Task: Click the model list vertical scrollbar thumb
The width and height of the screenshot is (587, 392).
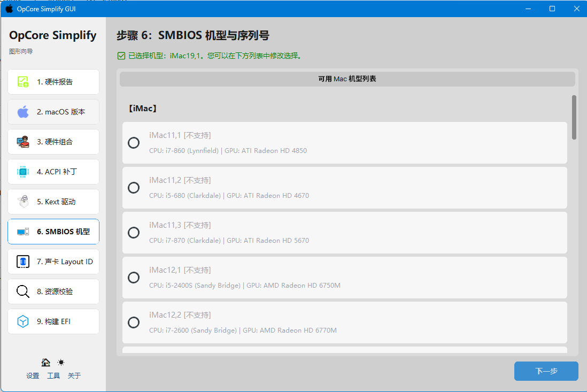Action: click(574, 117)
